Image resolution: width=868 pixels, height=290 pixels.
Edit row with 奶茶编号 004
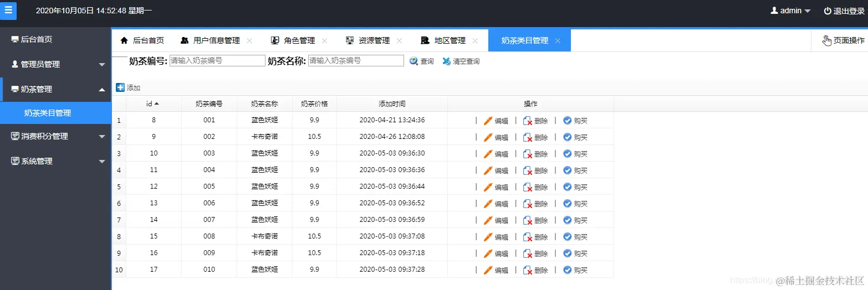click(496, 170)
